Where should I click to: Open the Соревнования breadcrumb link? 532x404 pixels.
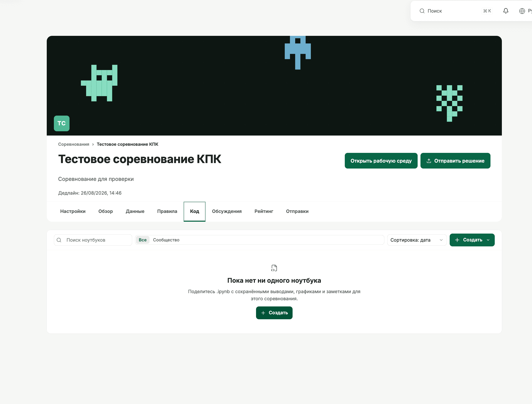coord(74,144)
